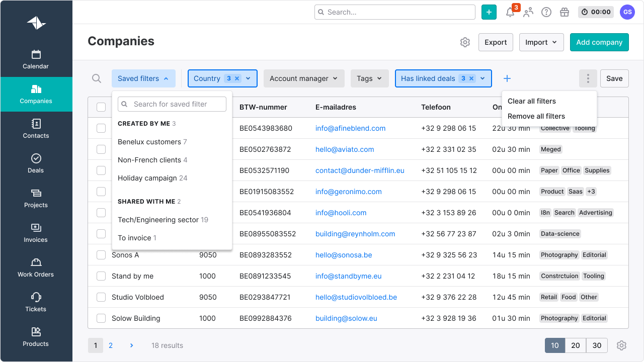Open the help menu question mark icon

tap(546, 12)
